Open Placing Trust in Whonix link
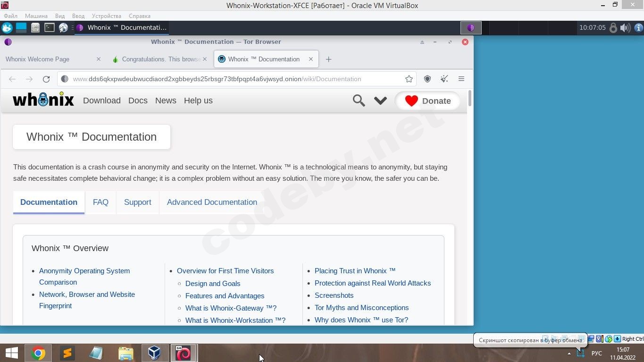This screenshot has width=644, height=362. click(x=355, y=271)
